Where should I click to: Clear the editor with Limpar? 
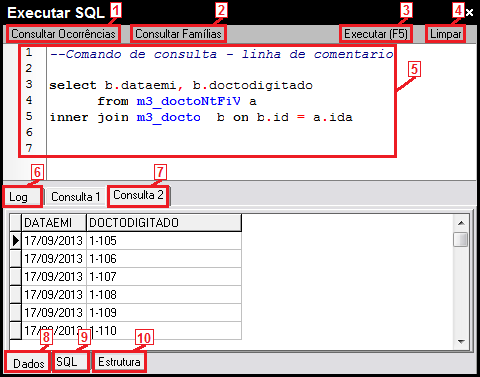[445, 34]
